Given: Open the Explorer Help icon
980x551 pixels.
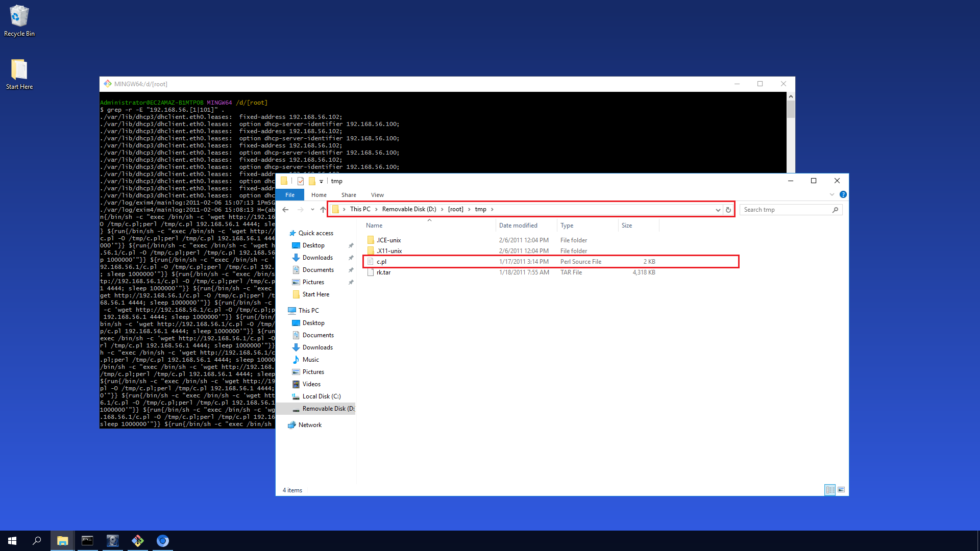Looking at the screenshot, I should point(843,194).
